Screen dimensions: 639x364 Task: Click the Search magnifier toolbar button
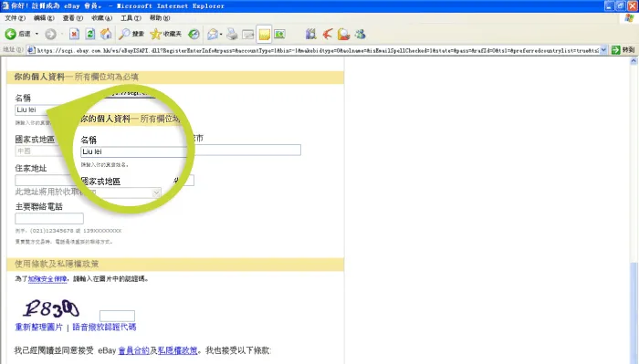[x=131, y=34]
